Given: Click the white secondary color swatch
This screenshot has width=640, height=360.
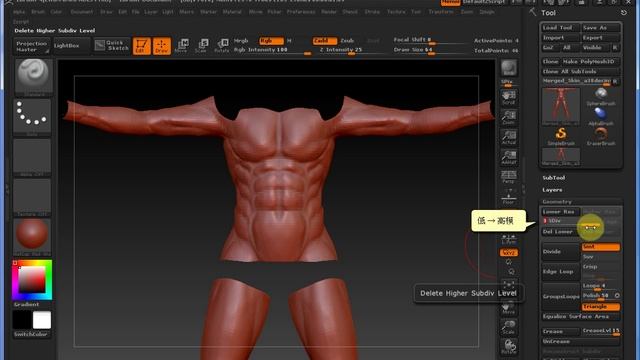Looking at the screenshot, I should [x=42, y=320].
